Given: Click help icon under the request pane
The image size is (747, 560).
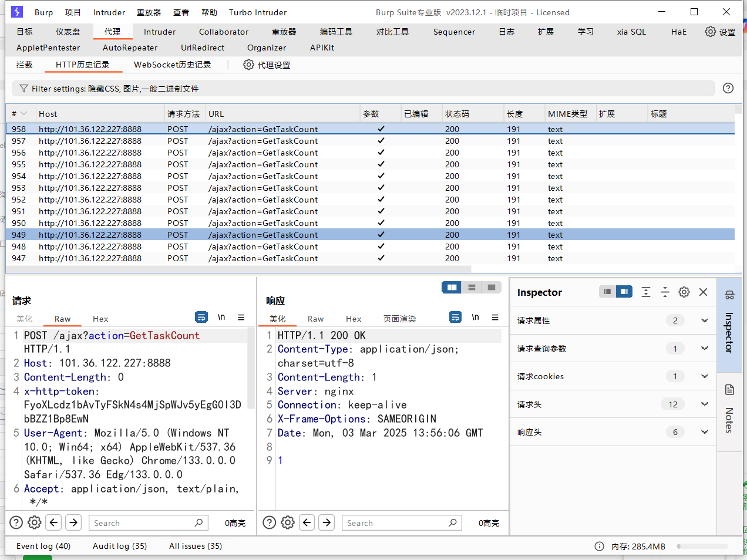Looking at the screenshot, I should [16, 522].
